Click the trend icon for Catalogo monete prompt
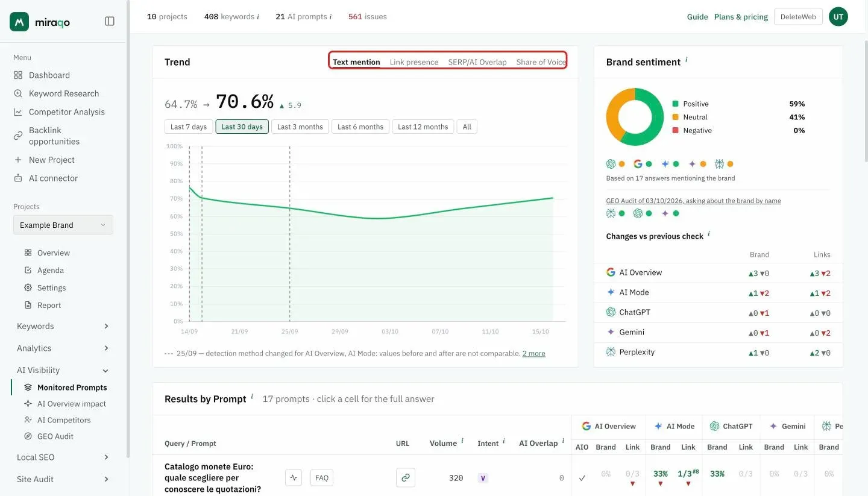 pyautogui.click(x=294, y=478)
